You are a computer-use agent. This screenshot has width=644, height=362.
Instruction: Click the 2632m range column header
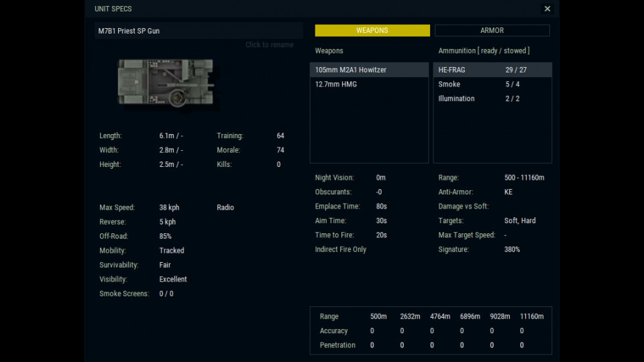(410, 316)
